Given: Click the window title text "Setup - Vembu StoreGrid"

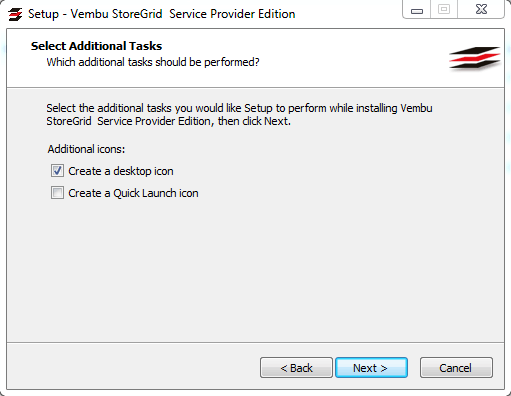Looking at the screenshot, I should [x=95, y=14].
